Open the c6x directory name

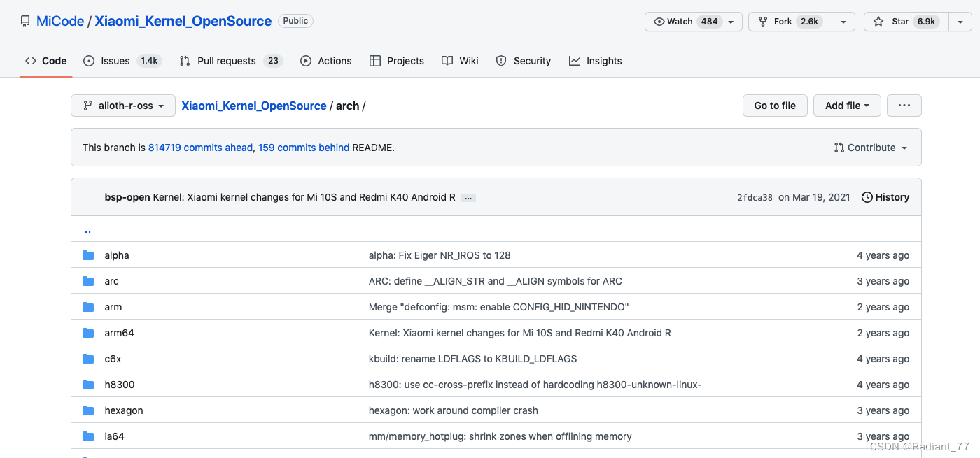pyautogui.click(x=113, y=359)
